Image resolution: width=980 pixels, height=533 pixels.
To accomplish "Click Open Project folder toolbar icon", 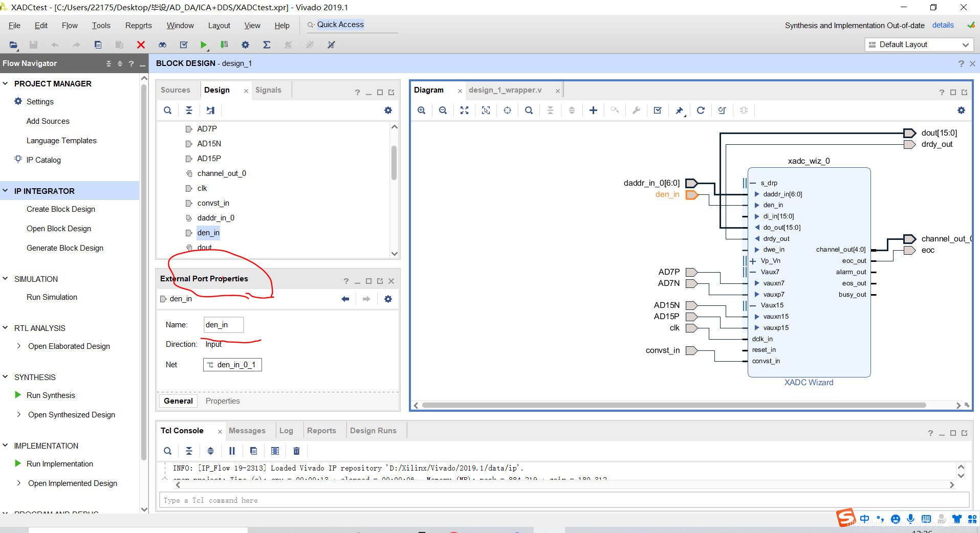I will tap(14, 45).
